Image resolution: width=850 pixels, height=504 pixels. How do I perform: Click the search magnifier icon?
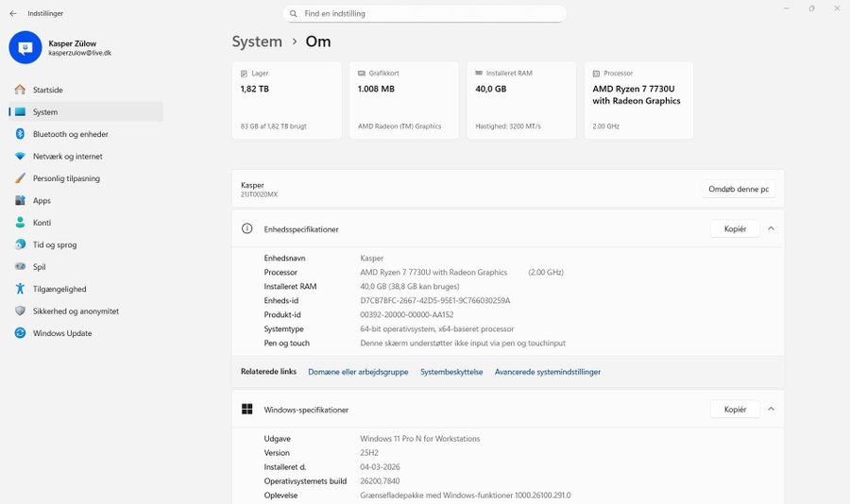coord(295,14)
